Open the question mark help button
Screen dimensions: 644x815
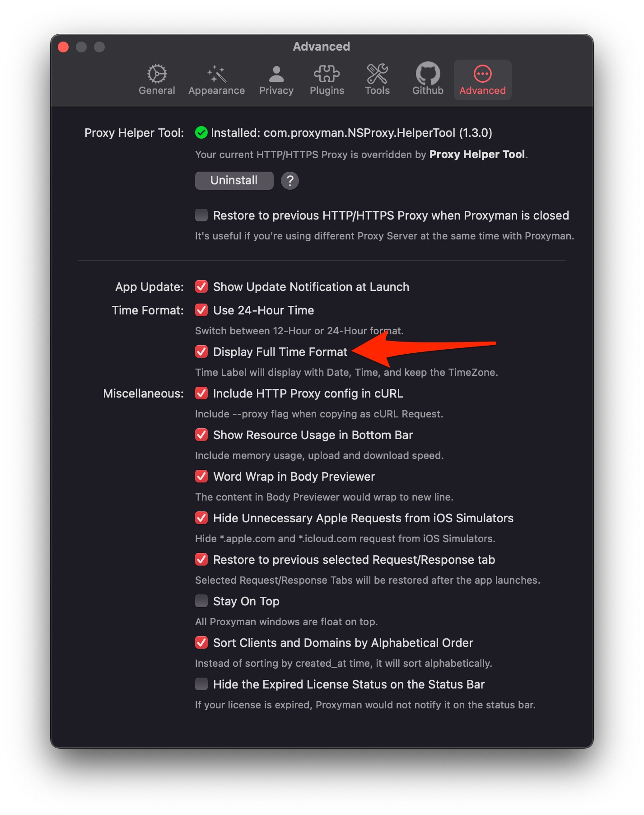click(290, 181)
